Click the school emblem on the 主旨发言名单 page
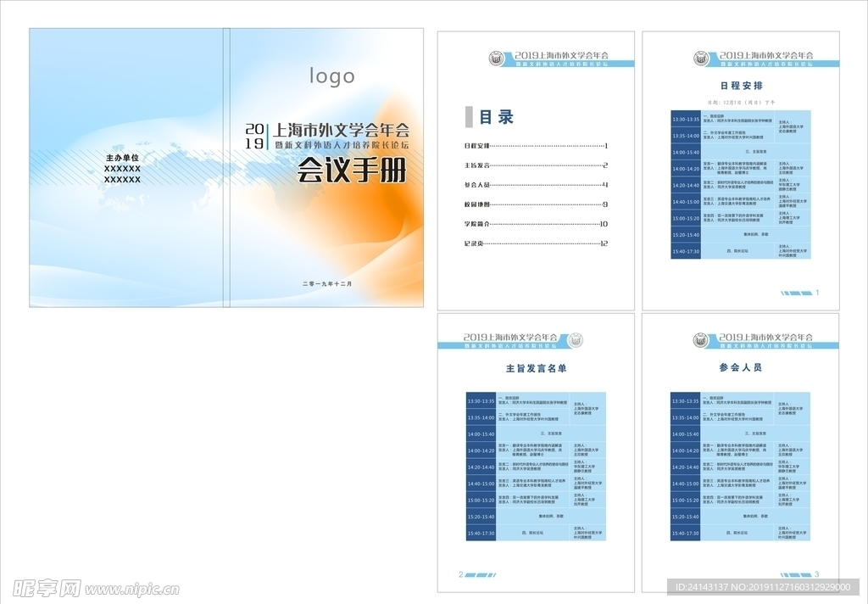 pyautogui.click(x=576, y=340)
